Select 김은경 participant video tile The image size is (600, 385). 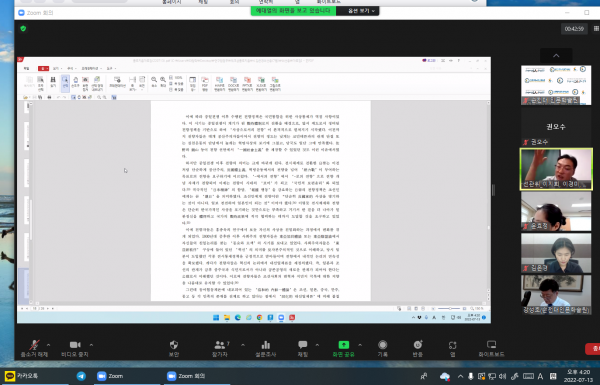tap(556, 253)
